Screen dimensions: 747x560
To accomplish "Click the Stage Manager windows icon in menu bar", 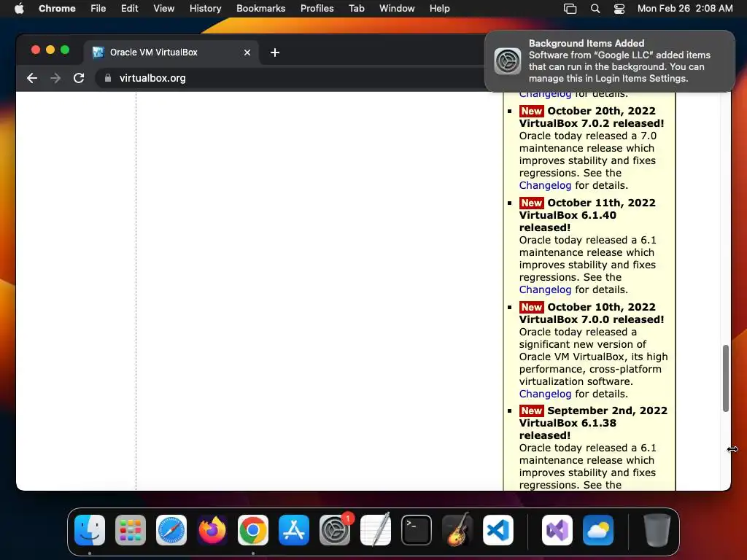I will tap(570, 8).
